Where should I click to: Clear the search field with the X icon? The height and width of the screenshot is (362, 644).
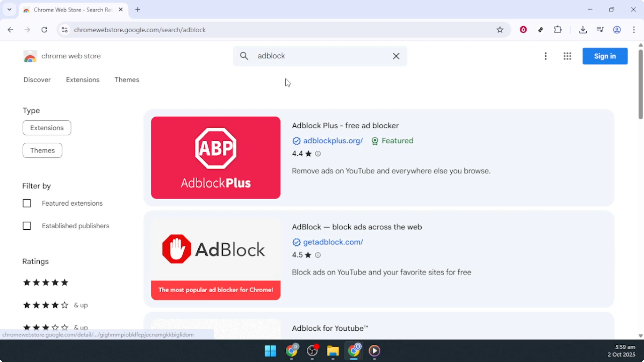click(396, 56)
